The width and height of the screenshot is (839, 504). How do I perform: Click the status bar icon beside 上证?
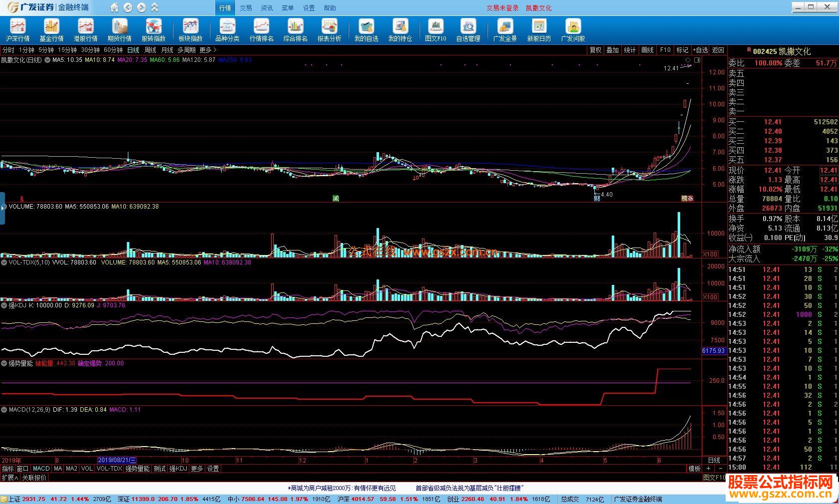coord(4,499)
